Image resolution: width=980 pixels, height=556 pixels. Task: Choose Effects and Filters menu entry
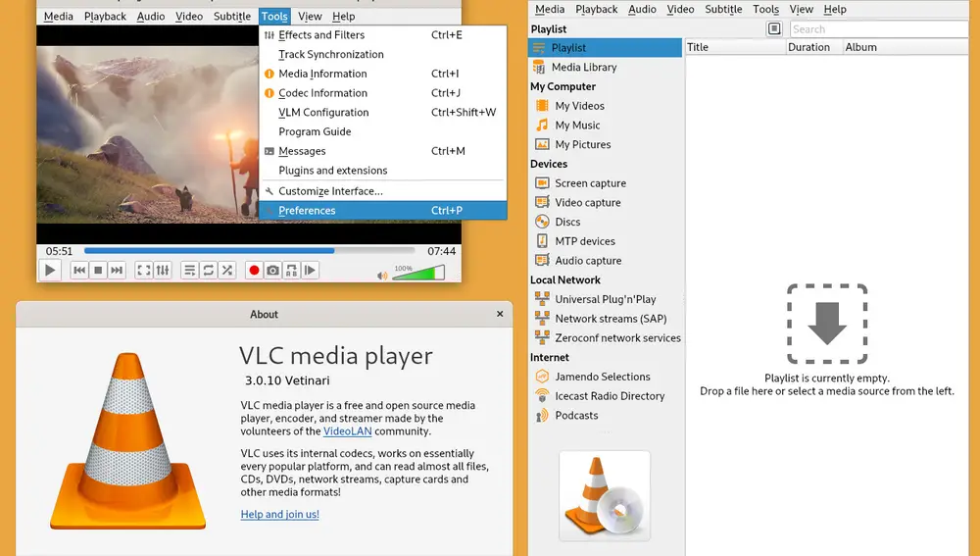click(382, 35)
